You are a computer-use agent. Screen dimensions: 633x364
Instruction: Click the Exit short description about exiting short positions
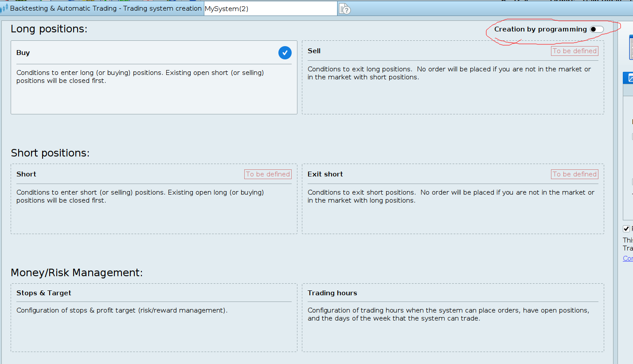point(451,196)
